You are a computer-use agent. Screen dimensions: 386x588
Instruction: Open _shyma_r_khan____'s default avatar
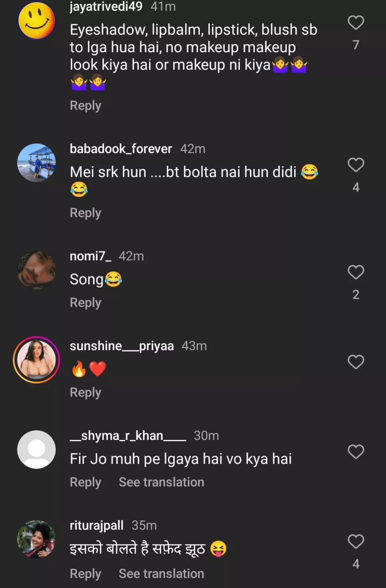click(x=36, y=449)
